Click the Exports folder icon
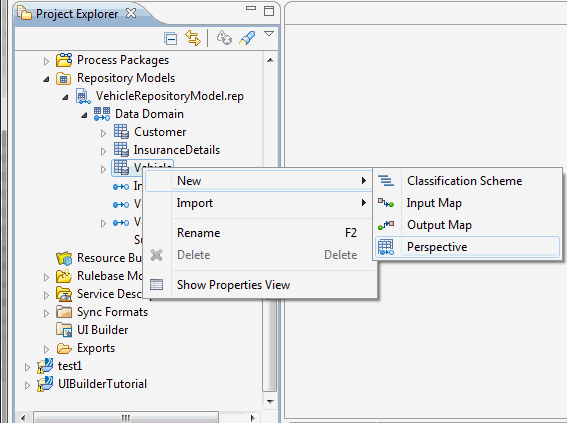 click(x=64, y=348)
